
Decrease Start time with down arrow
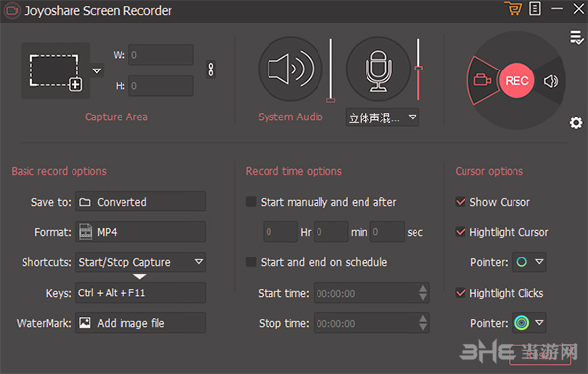pos(423,298)
